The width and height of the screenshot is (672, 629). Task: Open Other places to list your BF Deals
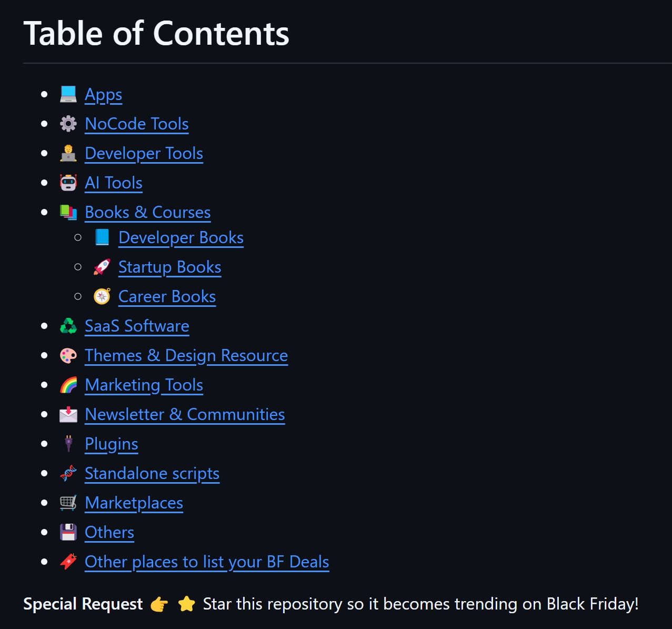pyautogui.click(x=207, y=562)
